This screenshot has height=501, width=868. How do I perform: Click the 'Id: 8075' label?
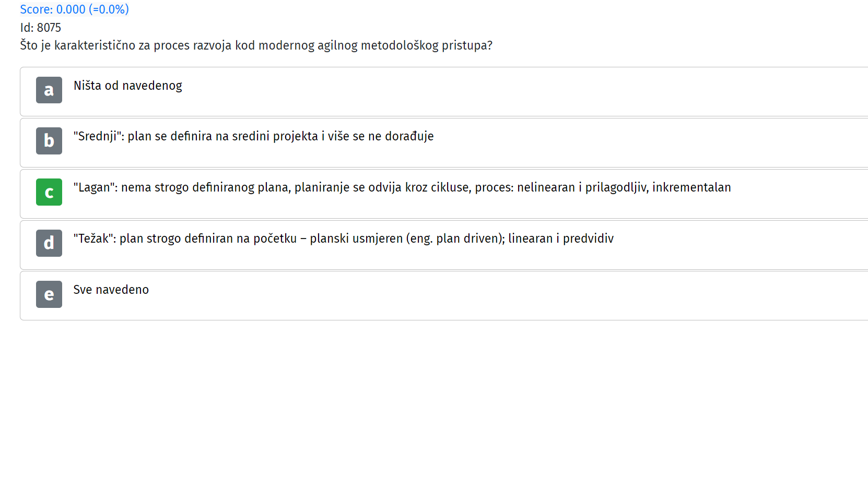(x=41, y=28)
